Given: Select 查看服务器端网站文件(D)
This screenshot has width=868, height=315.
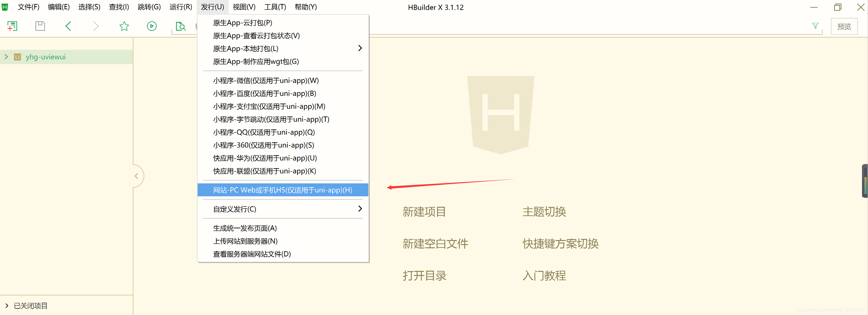Looking at the screenshot, I should 283,254.
